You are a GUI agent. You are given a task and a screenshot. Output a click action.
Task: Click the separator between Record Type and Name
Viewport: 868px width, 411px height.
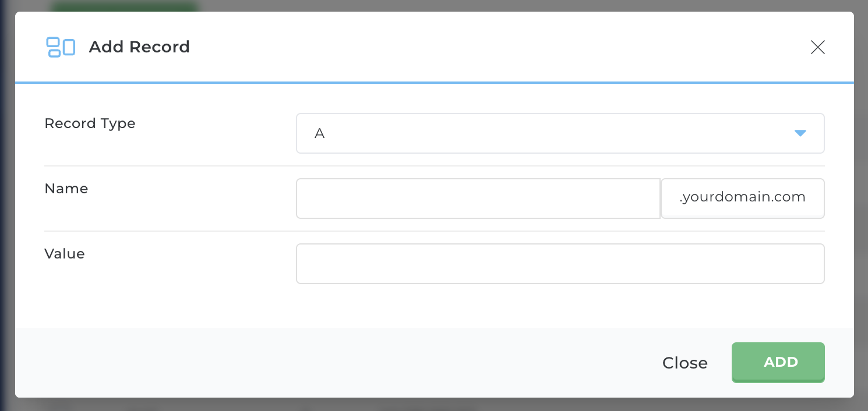[434, 166]
